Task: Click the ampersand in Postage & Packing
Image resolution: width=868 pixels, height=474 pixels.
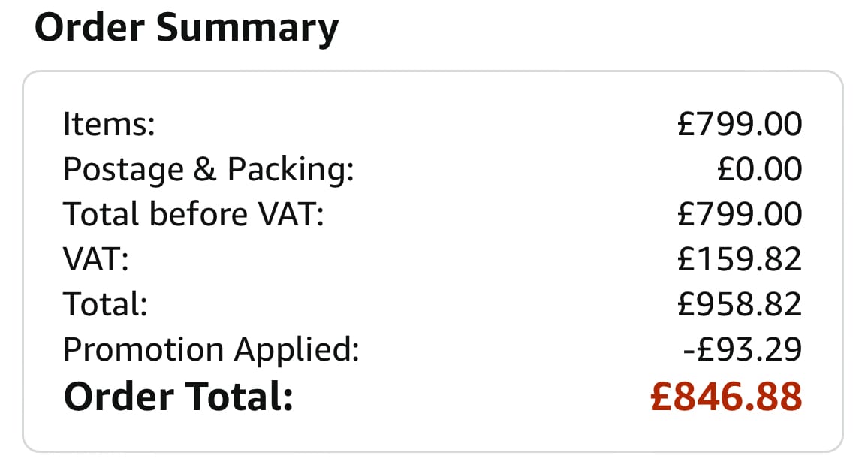Action: pyautogui.click(x=205, y=169)
